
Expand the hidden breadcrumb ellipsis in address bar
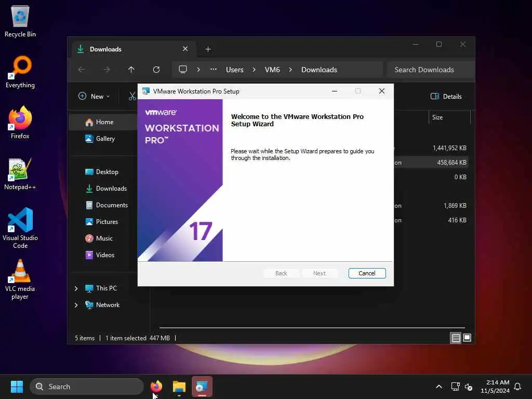pos(213,69)
